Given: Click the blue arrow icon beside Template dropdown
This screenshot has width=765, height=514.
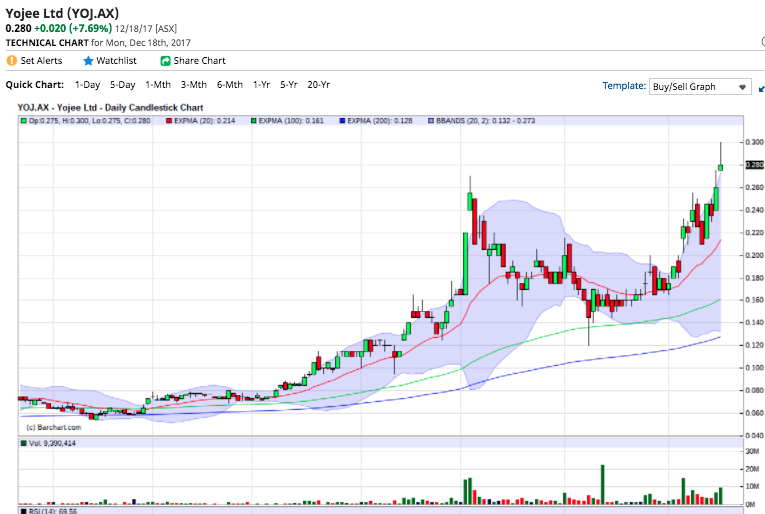Looking at the screenshot, I should pos(762,89).
